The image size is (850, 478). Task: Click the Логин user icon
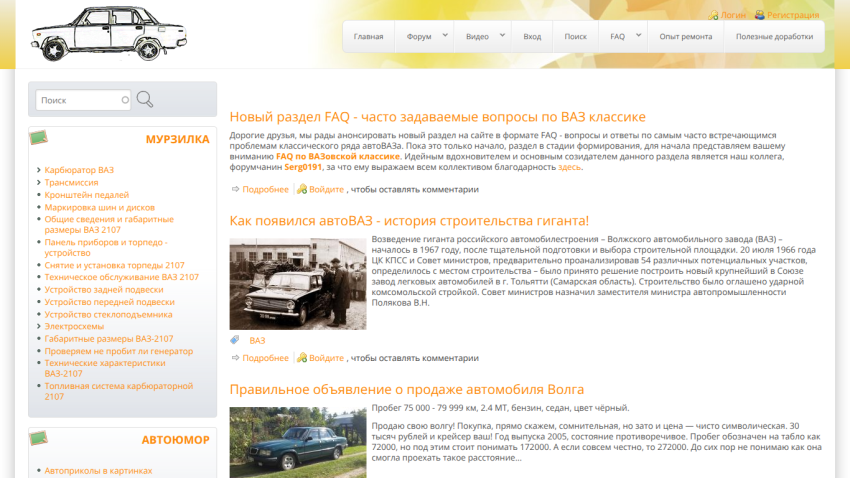click(713, 15)
